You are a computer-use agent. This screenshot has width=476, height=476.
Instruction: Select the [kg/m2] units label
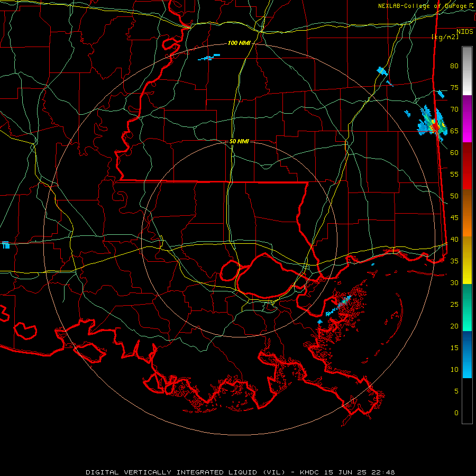click(x=445, y=37)
